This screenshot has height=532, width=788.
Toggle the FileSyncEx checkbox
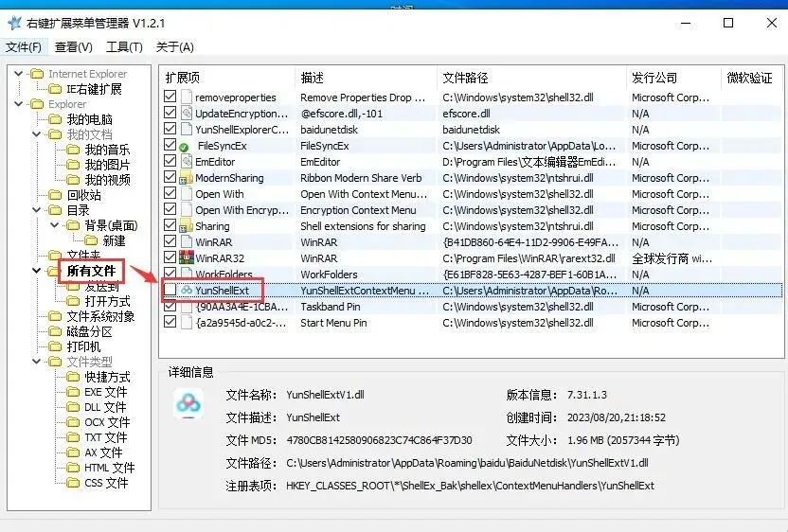[170, 145]
